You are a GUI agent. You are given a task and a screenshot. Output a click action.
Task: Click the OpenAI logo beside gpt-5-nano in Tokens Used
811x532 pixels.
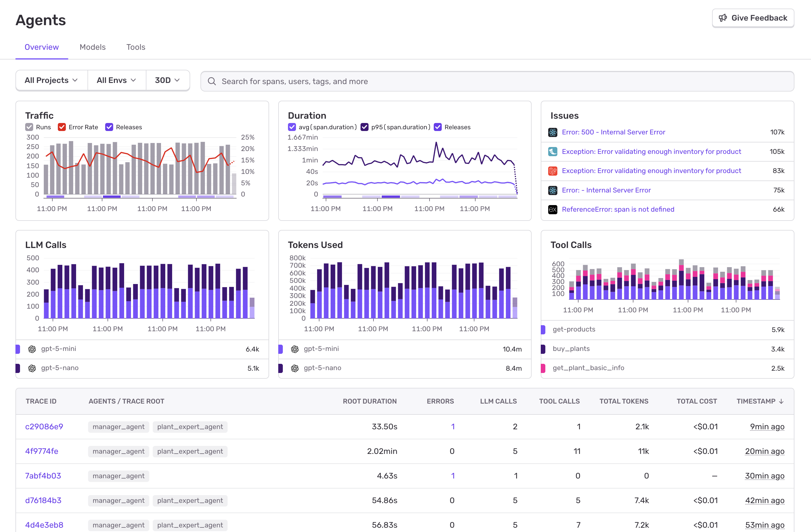coord(295,368)
